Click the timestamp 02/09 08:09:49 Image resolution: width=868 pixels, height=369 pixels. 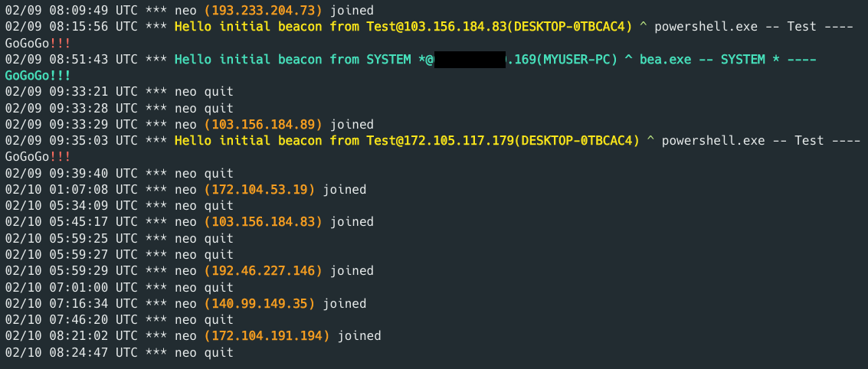click(x=57, y=11)
